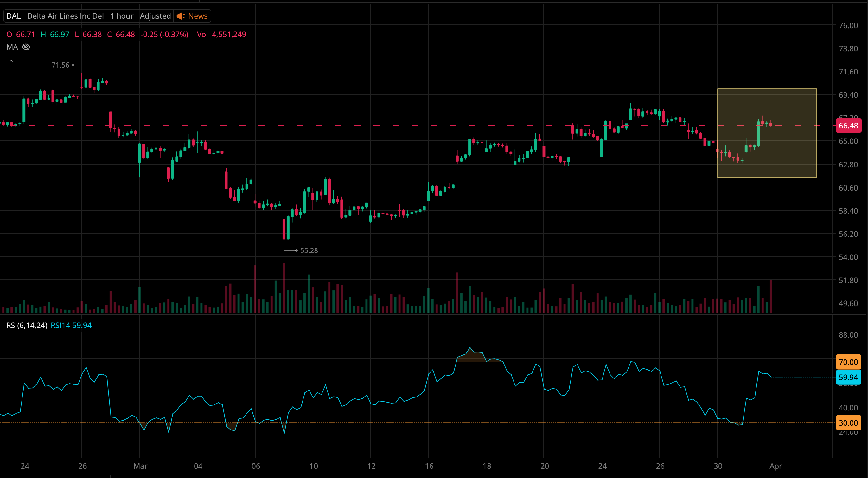The image size is (868, 478).
Task: Click the orange 30.00 oversold level tag
Action: [848, 423]
